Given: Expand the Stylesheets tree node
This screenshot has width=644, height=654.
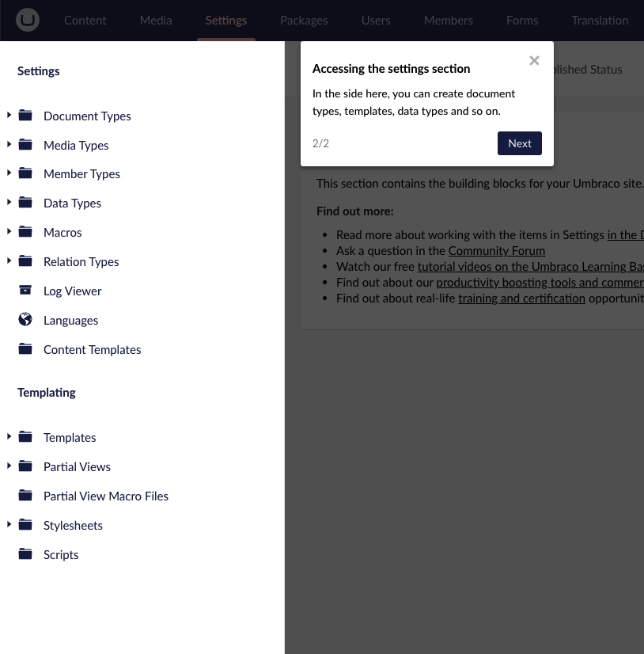Looking at the screenshot, I should click(x=9, y=524).
